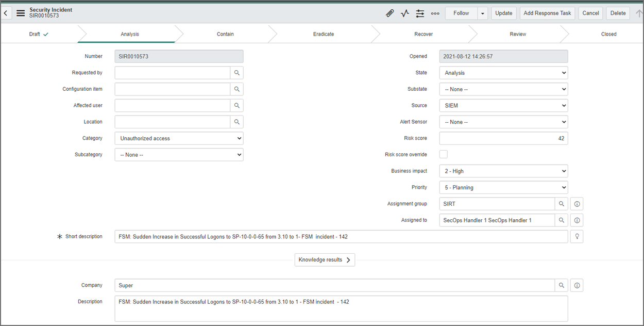
Task: Open the more options ellipsis icon
Action: (x=435, y=13)
